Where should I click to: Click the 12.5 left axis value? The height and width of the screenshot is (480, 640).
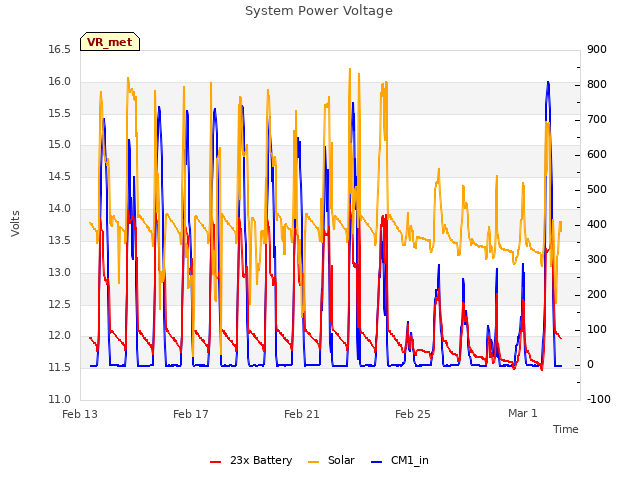click(x=60, y=304)
